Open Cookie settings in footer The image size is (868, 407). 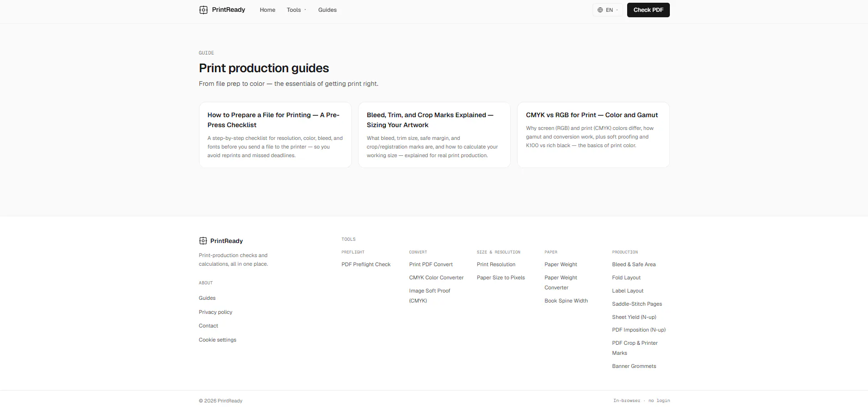[x=217, y=340]
